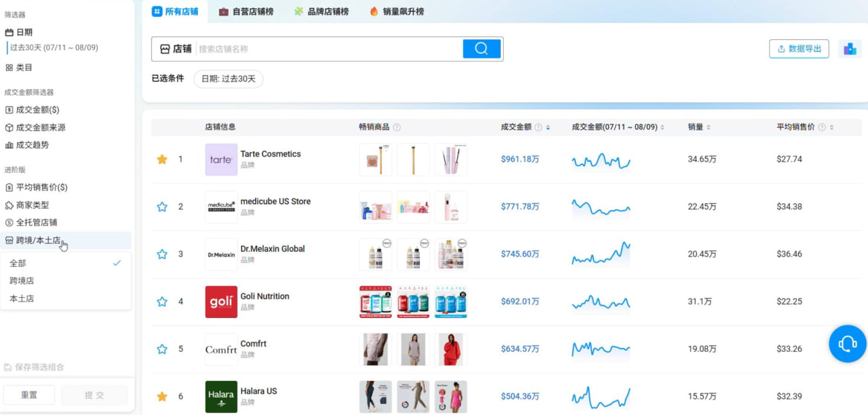Click the 数据导出 export button

point(799,49)
